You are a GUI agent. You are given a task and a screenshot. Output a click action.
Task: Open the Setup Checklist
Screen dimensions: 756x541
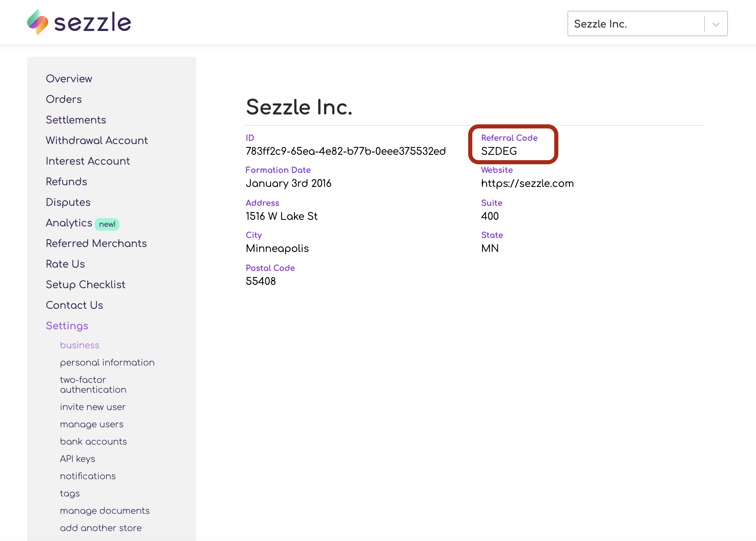pyautogui.click(x=85, y=284)
